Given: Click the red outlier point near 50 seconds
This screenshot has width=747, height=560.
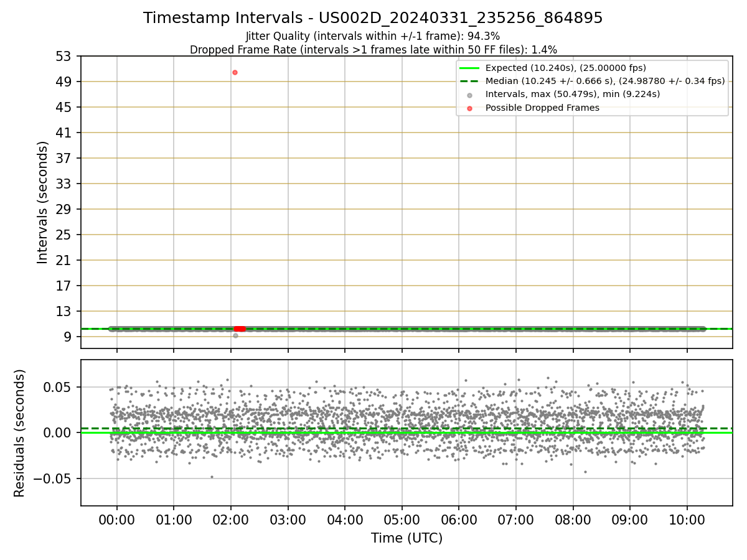Looking at the screenshot, I should pyautogui.click(x=235, y=72).
